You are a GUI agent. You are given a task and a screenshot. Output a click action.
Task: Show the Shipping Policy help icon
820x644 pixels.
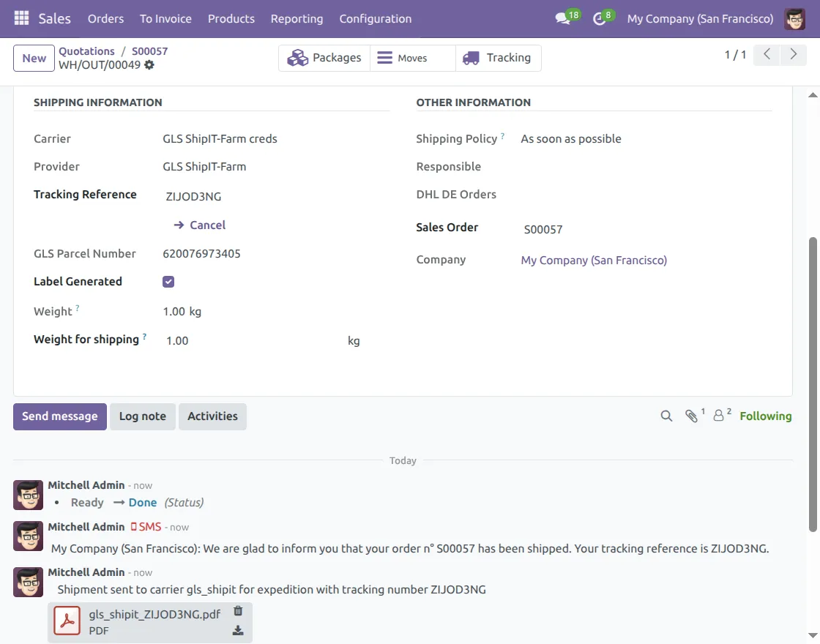point(502,136)
